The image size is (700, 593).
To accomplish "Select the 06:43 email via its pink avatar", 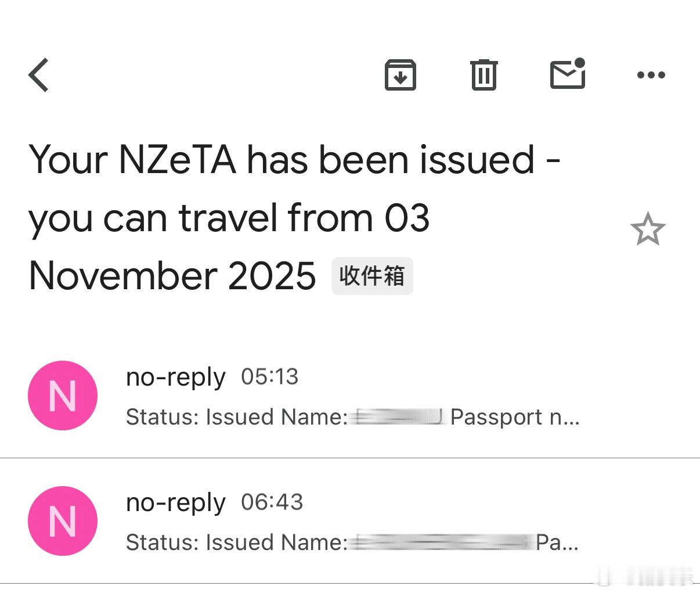I will coord(63,521).
